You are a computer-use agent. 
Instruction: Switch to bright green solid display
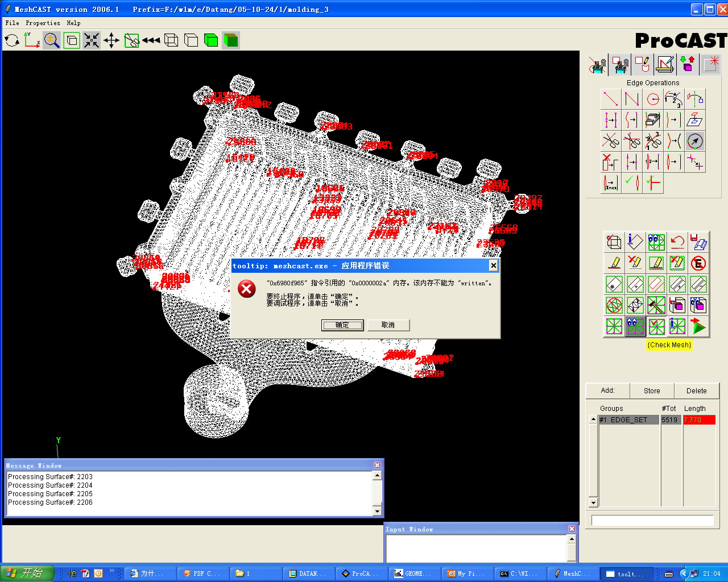(211, 40)
